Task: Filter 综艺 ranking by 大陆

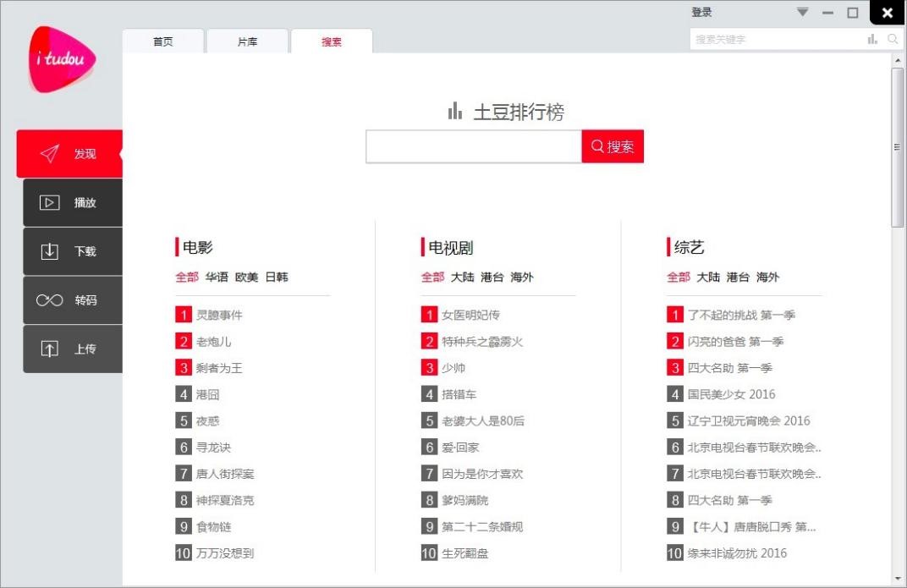Action: [709, 277]
